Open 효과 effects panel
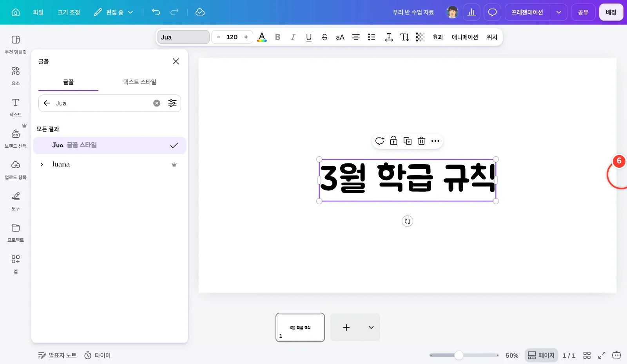The image size is (627, 364). 438,37
